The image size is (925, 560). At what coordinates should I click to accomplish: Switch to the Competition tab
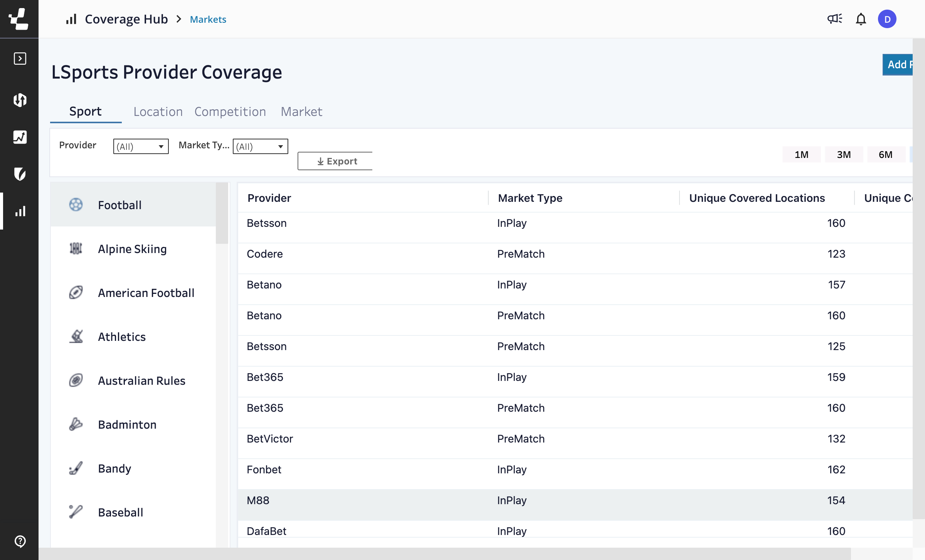click(x=230, y=112)
